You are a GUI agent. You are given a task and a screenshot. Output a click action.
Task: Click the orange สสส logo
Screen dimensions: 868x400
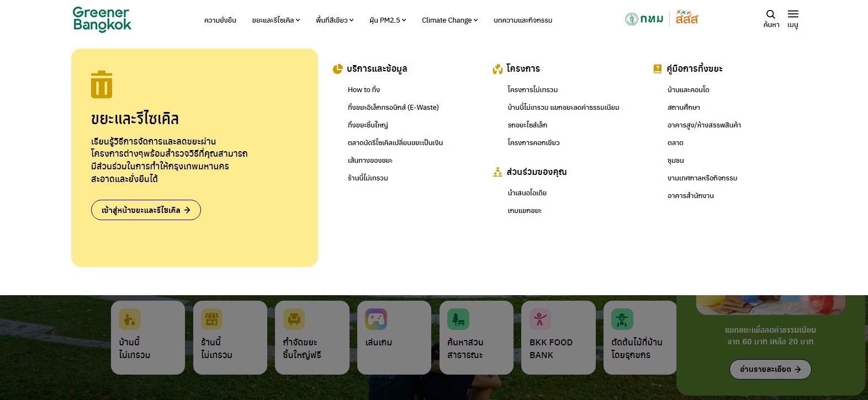[x=687, y=18]
